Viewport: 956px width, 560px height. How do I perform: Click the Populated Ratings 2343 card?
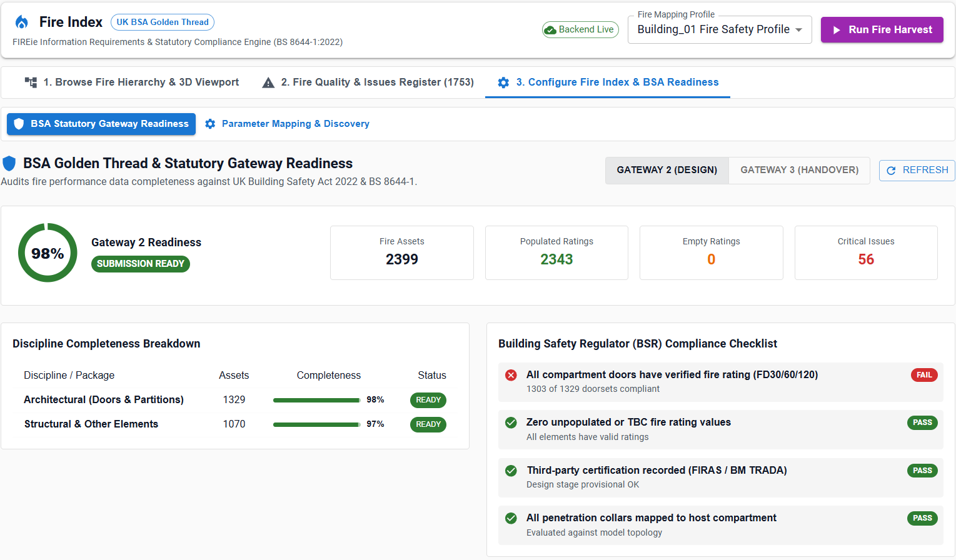[556, 252]
